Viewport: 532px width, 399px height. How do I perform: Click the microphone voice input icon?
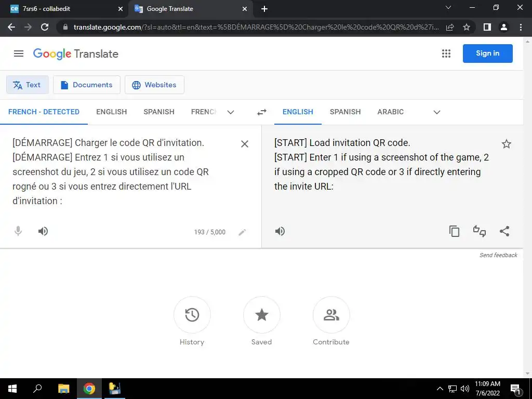18,231
